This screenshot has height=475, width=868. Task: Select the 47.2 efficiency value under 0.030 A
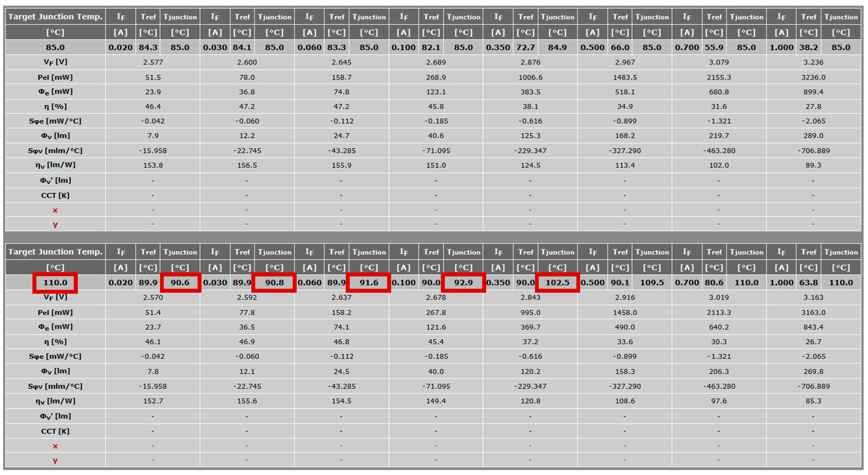247,106
